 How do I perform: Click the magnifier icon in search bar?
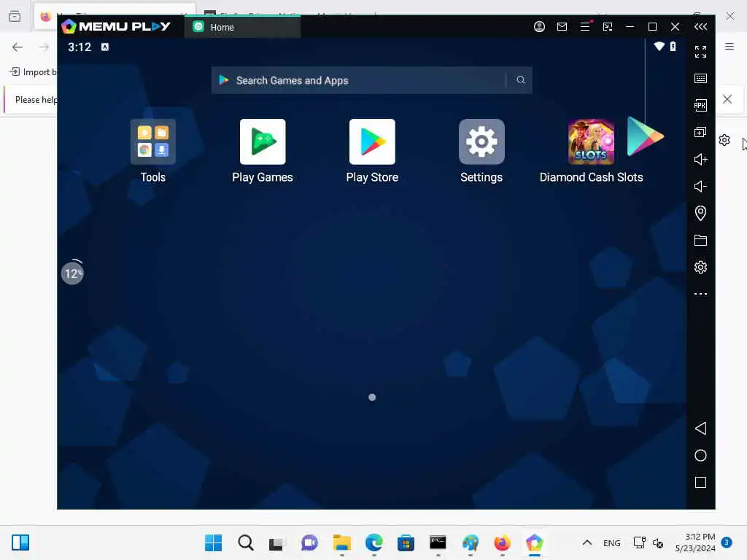(521, 80)
